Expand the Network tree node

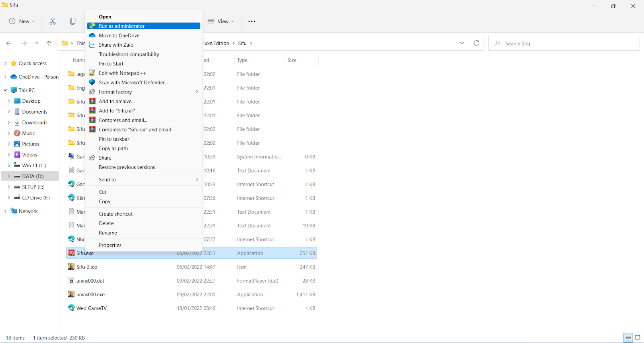(x=5, y=211)
